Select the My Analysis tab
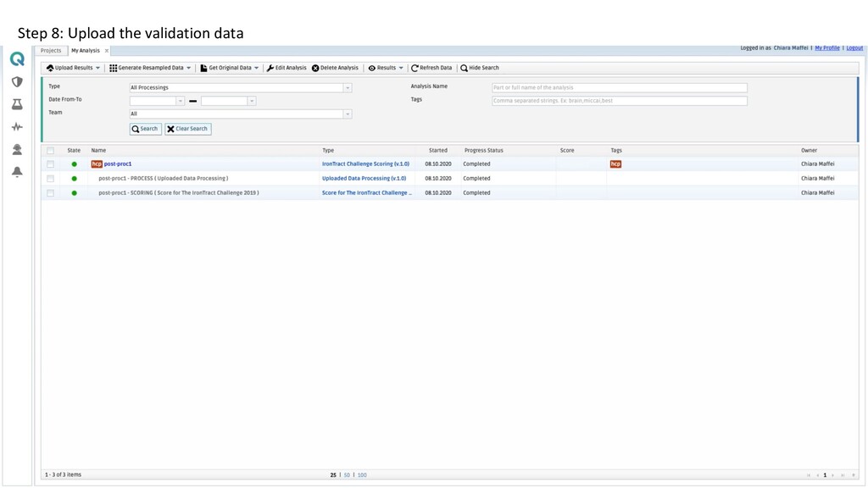868x488 pixels. tap(86, 51)
